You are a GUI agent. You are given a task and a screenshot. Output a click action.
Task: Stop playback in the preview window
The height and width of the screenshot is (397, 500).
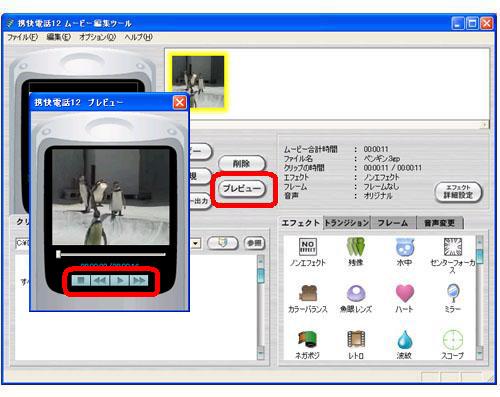coord(81,281)
